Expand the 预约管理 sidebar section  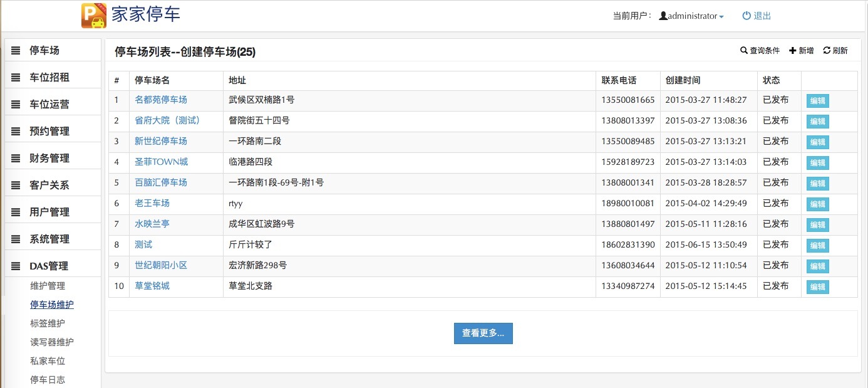pos(49,132)
